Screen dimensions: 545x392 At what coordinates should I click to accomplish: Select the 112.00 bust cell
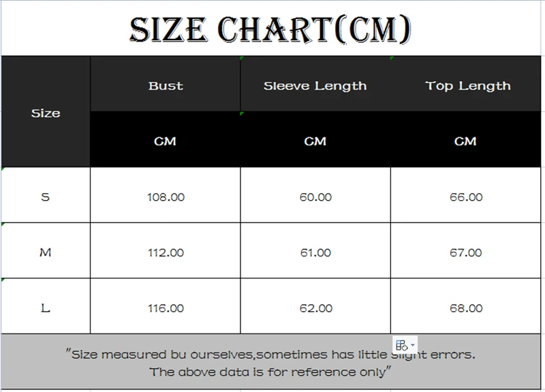click(166, 252)
